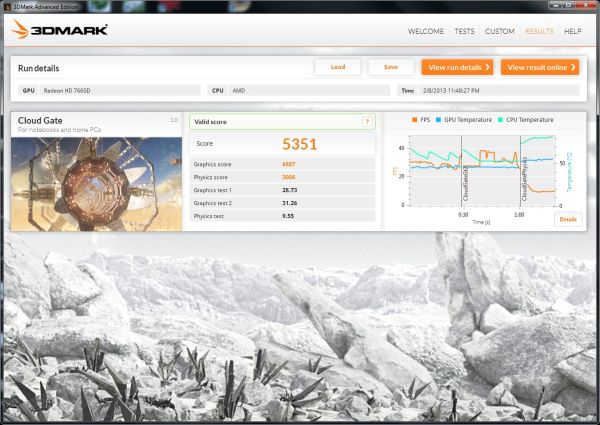Select the RESULTS tab
The height and width of the screenshot is (425, 600).
pos(539,31)
